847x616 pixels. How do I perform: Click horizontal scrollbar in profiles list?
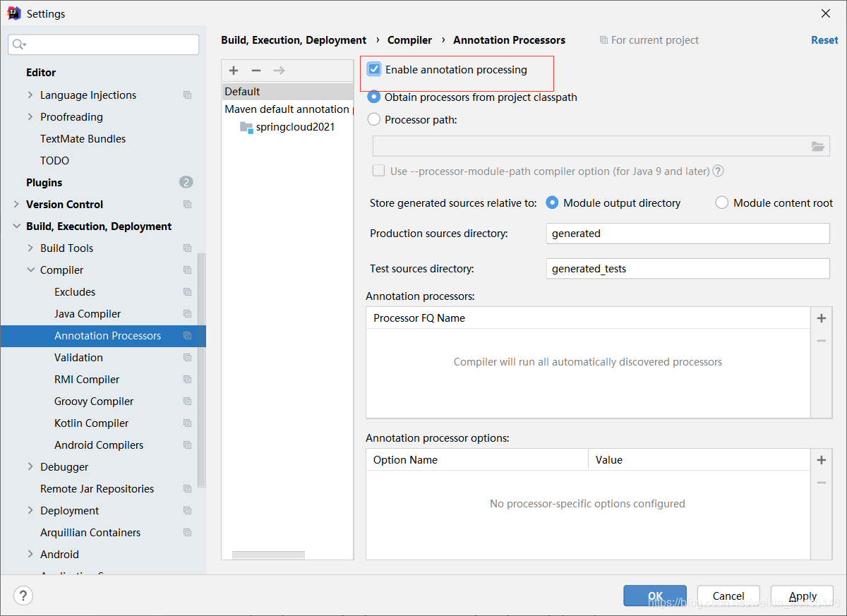(x=268, y=555)
